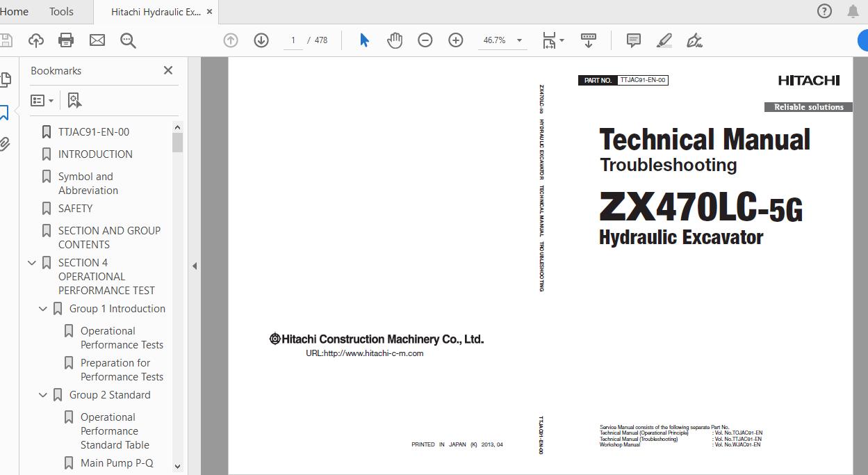Edit the page number input field
Screen dimensions: 868x475
[x=293, y=40]
